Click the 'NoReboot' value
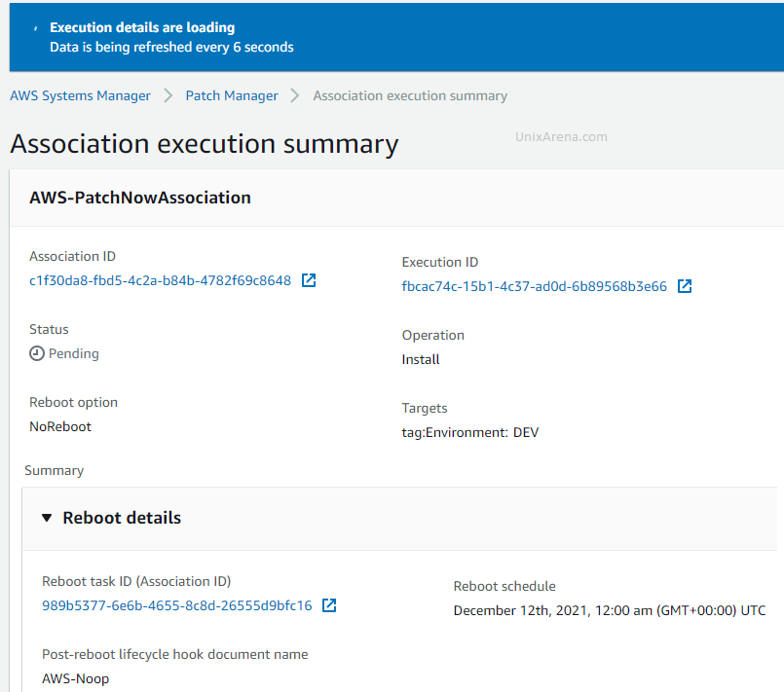 click(60, 426)
